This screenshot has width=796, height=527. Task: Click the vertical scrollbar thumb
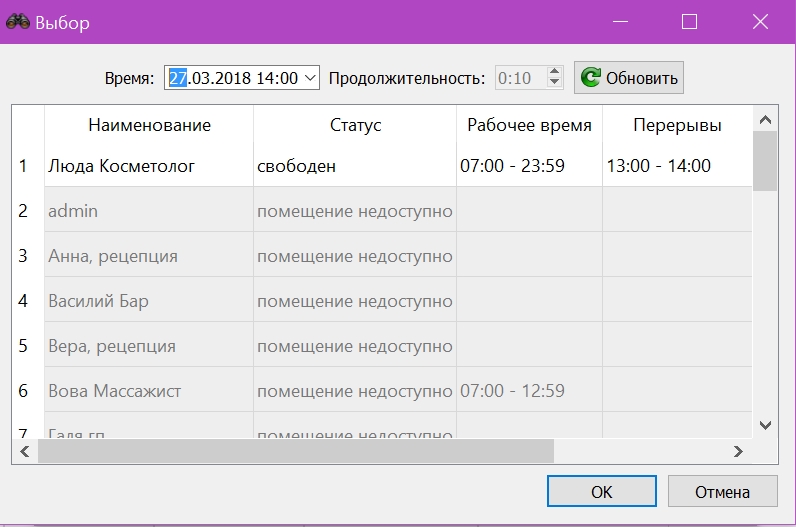coord(765,161)
